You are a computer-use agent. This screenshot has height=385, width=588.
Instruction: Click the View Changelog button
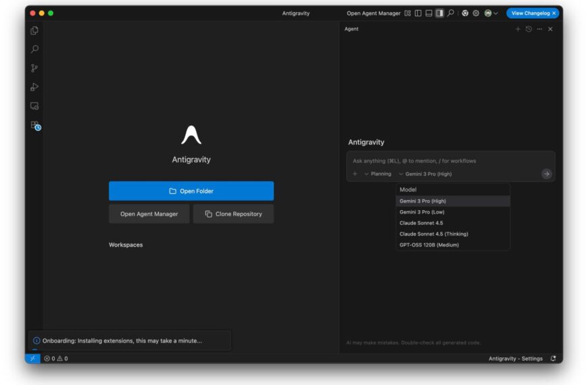(x=531, y=13)
